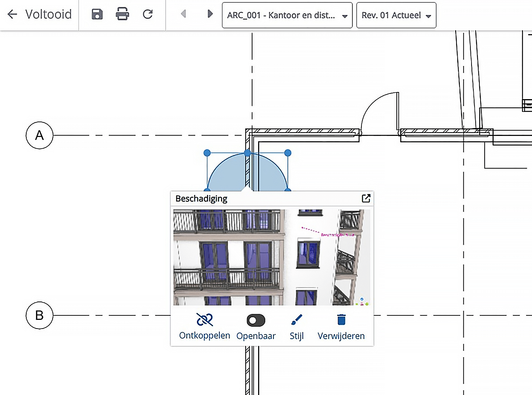
Task: Click the previous sheet arrow
Action: [x=183, y=14]
